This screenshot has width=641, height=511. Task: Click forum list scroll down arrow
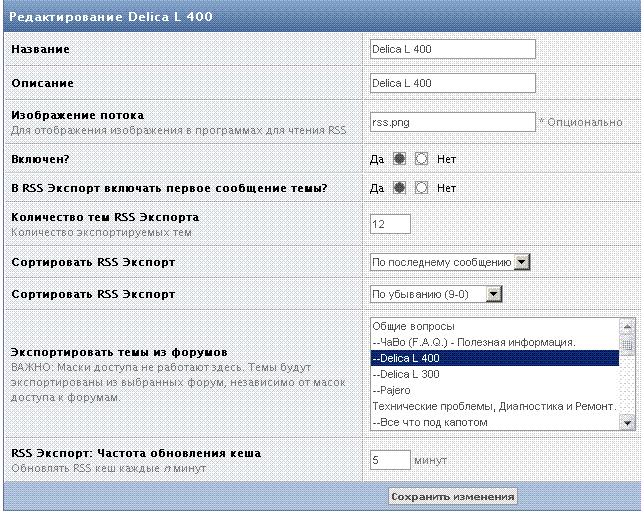(x=627, y=423)
